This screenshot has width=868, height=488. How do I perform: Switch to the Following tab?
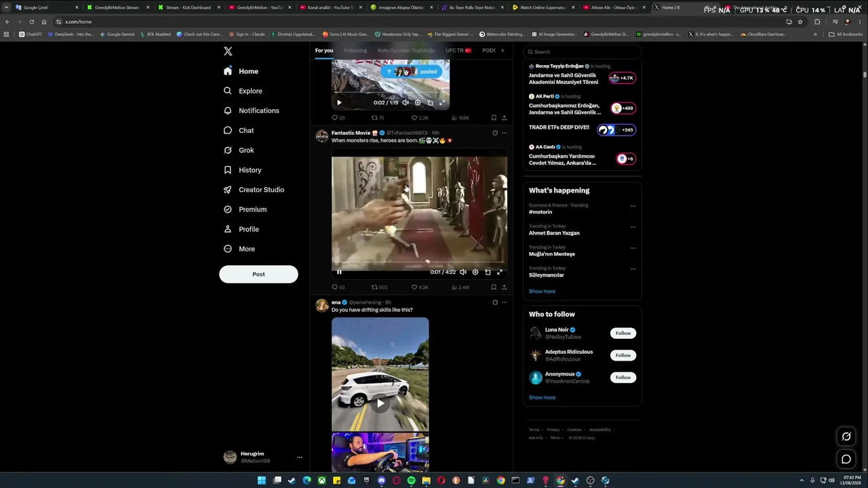point(355,51)
